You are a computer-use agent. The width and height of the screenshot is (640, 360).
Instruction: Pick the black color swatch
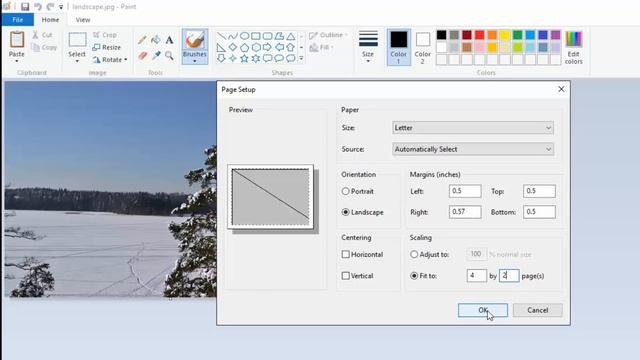(441, 35)
